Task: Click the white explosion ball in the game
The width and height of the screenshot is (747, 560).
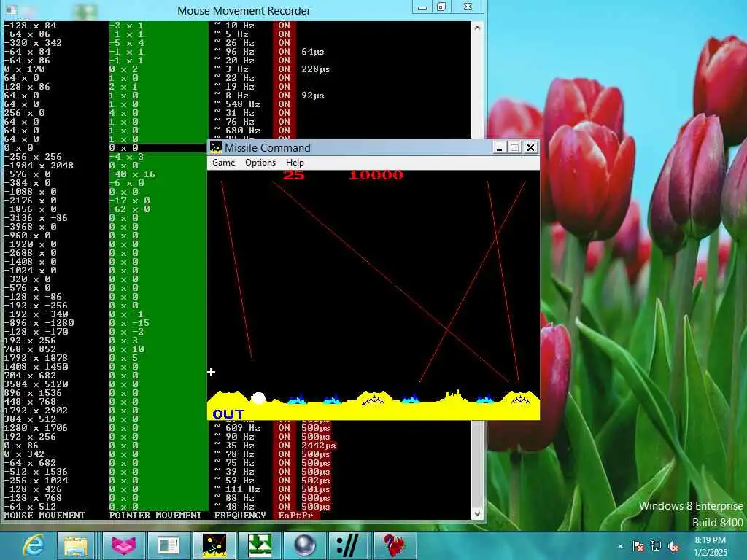Action: pyautogui.click(x=258, y=398)
